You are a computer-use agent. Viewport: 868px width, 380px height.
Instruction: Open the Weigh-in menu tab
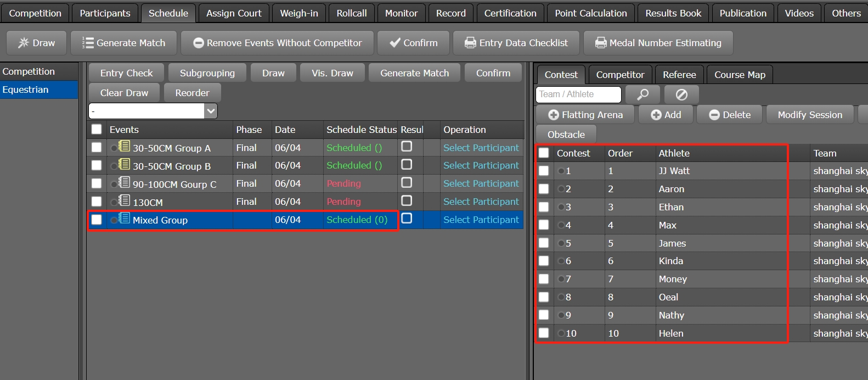(298, 13)
